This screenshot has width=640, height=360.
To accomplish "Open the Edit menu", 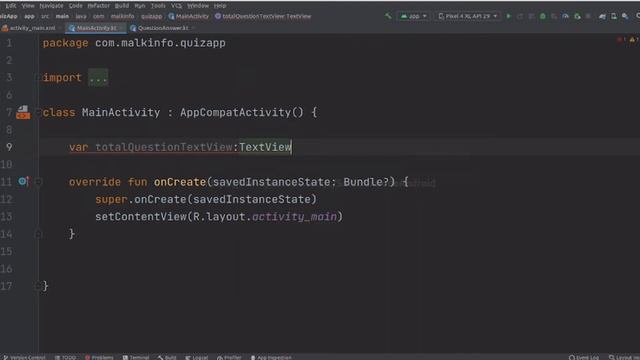I will [x=11, y=6].
